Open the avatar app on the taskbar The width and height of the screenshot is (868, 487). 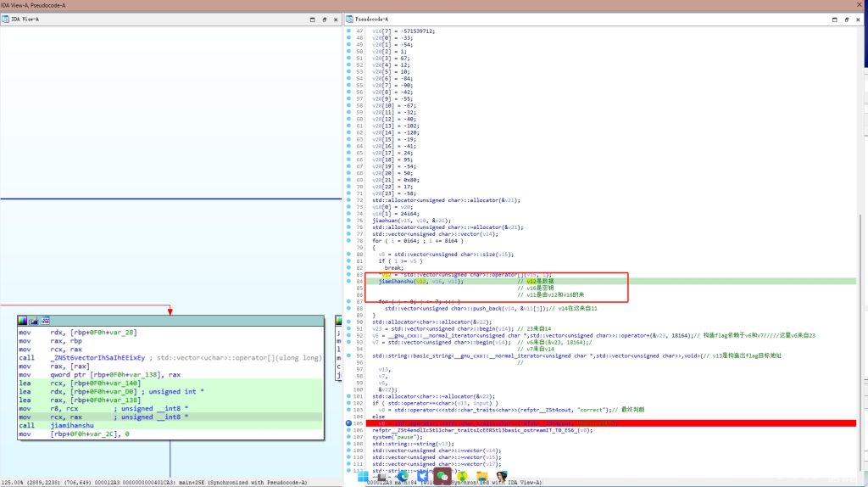click(x=502, y=477)
